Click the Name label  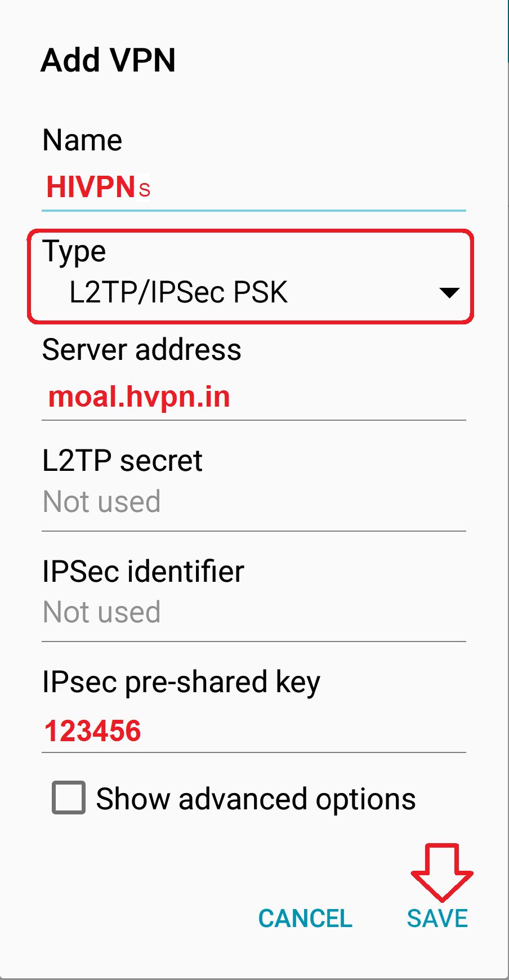82,140
